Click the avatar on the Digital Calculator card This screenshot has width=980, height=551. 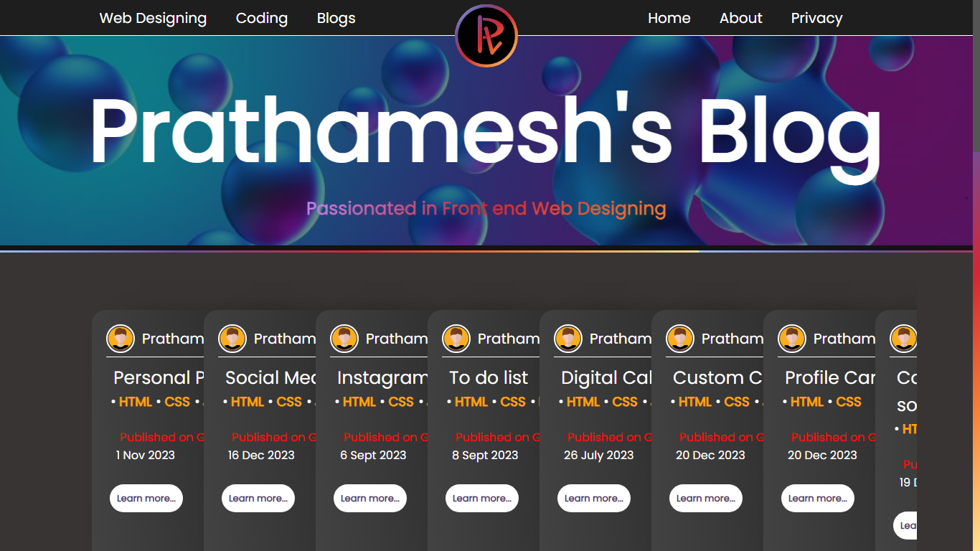[x=568, y=339]
